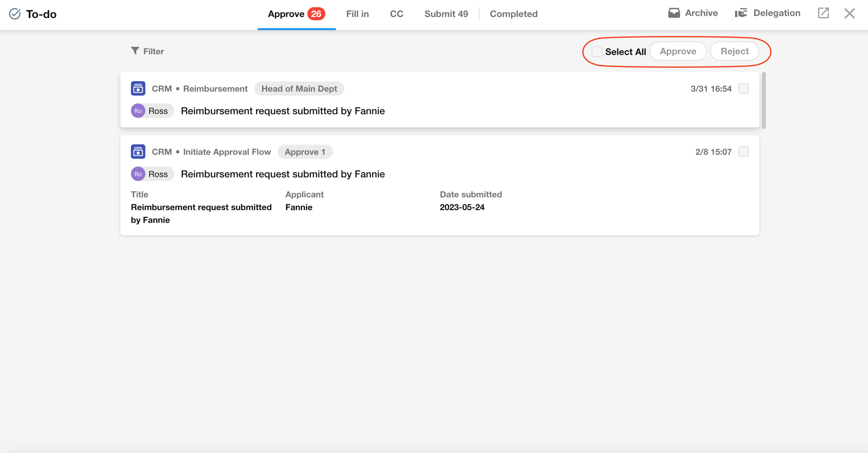The height and width of the screenshot is (453, 868).
Task: Switch to the Fill in tab
Action: pyautogui.click(x=357, y=14)
